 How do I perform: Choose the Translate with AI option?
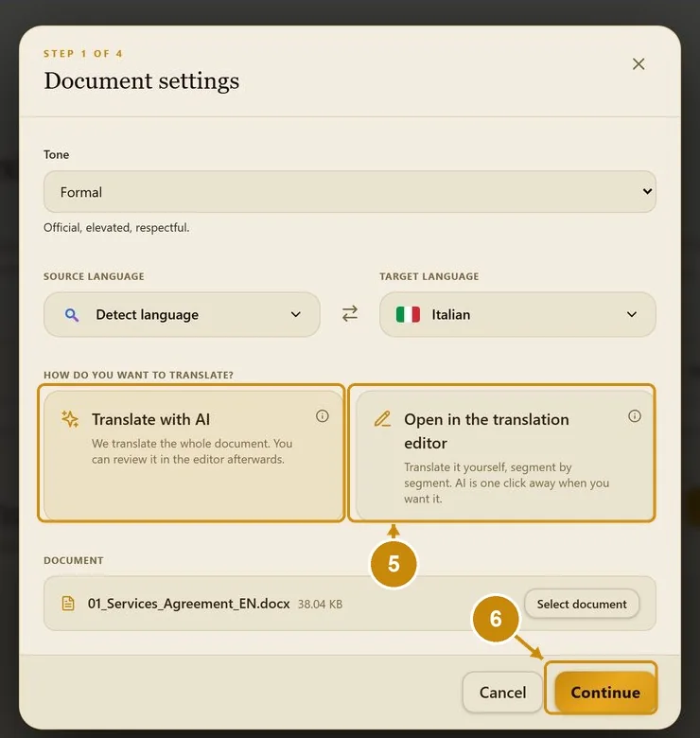(x=193, y=454)
